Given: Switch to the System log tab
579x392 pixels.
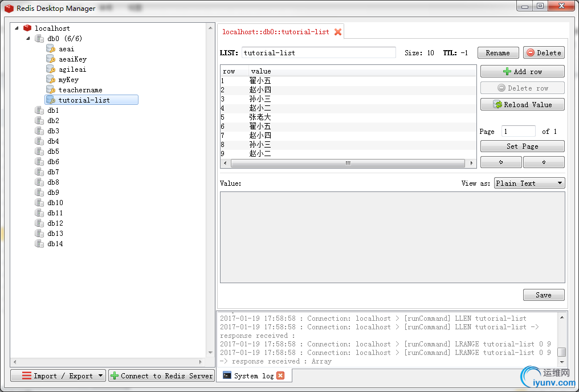Looking at the screenshot, I should [254, 375].
